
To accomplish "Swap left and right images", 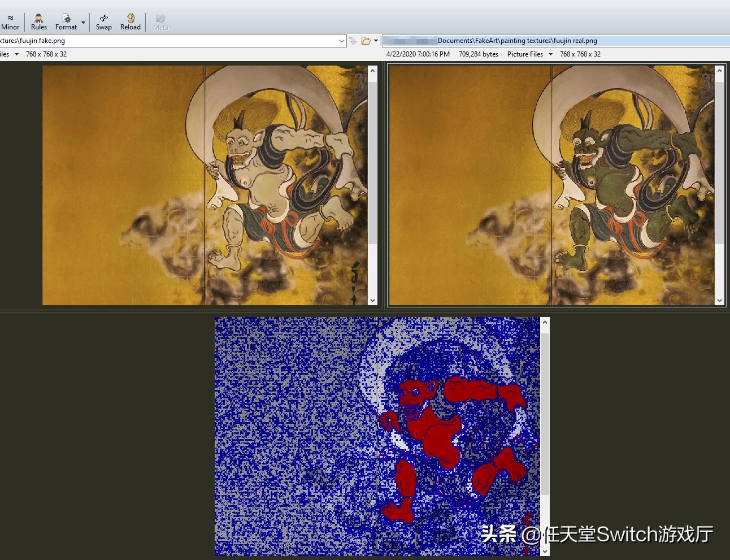I will pos(103,23).
